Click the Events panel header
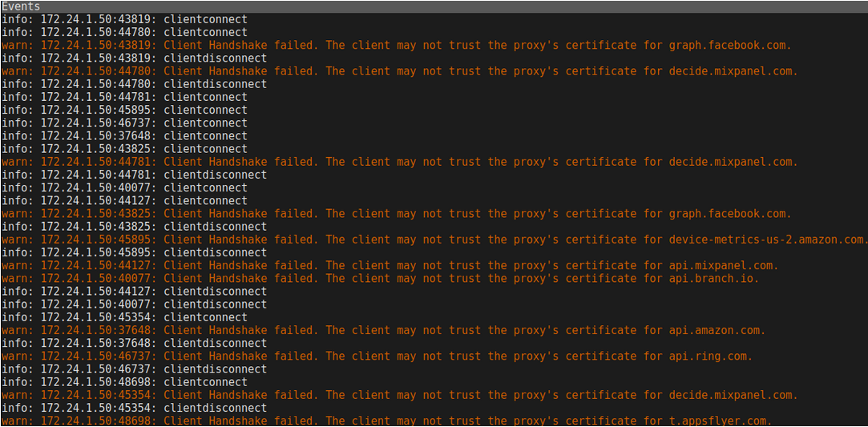 434,6
